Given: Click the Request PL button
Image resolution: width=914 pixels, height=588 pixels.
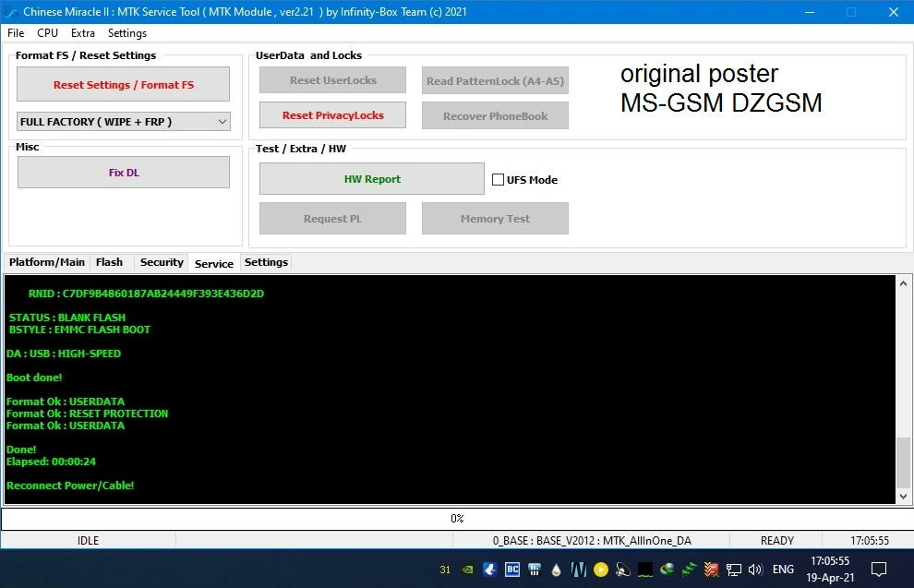Looking at the screenshot, I should click(x=333, y=219).
